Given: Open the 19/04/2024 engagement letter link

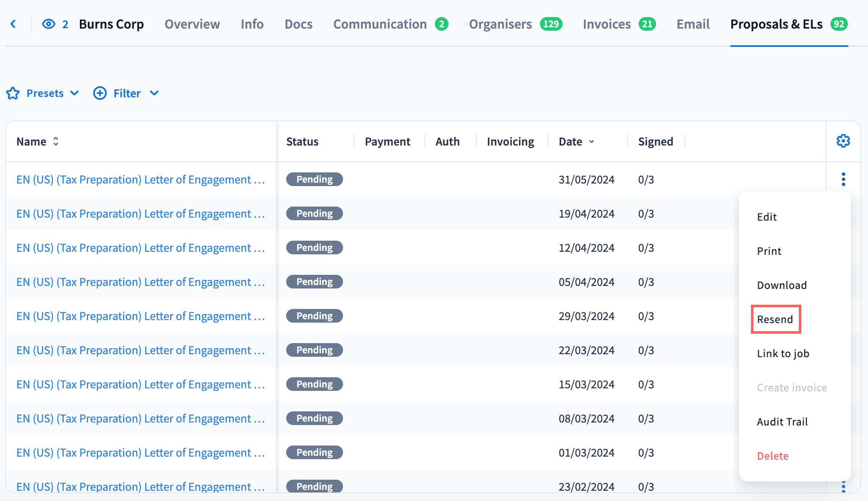Looking at the screenshot, I should click(x=140, y=213).
